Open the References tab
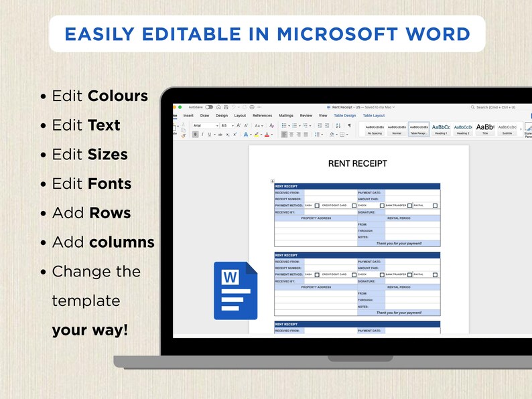Screen dimensions: 532x399 (262, 116)
